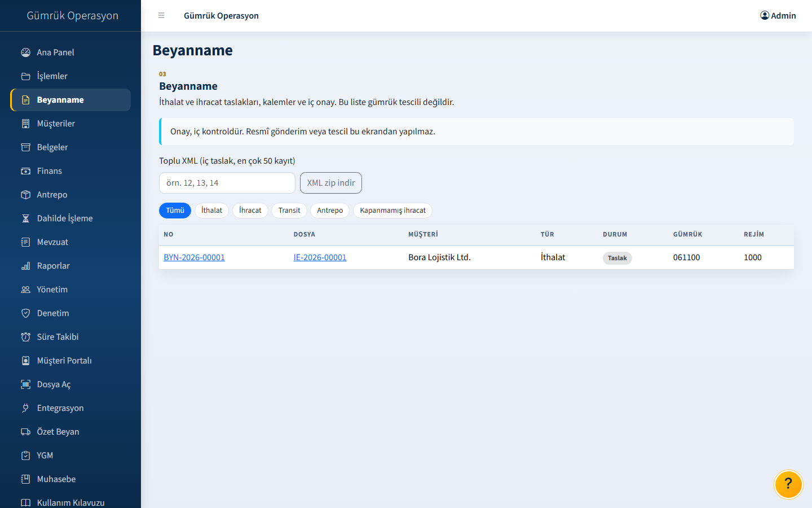Click the Müşteri Portalı icon
Image resolution: width=812 pixels, height=508 pixels.
click(25, 361)
